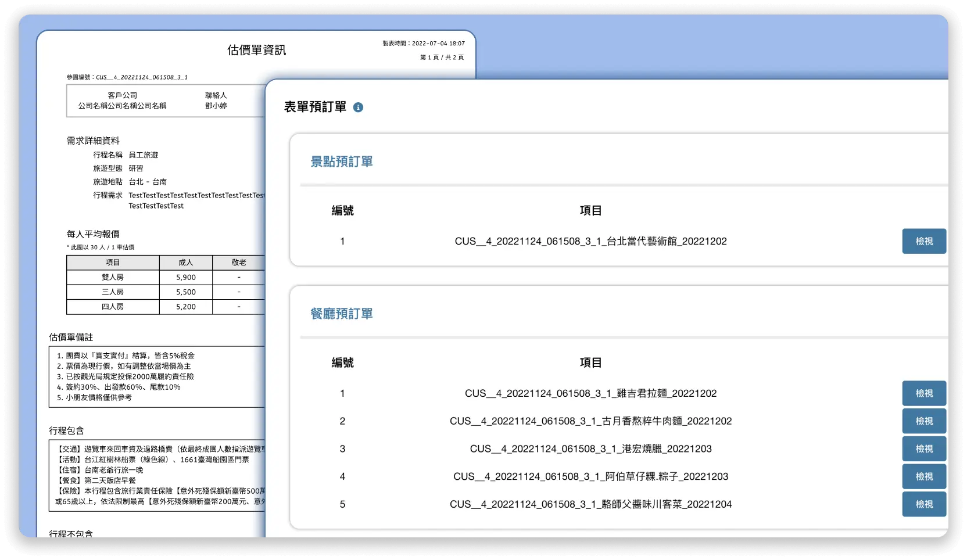Select item text ending 阿伯草仔粿.粽子_20221203
Screen dimensions: 967x560
tap(590, 476)
